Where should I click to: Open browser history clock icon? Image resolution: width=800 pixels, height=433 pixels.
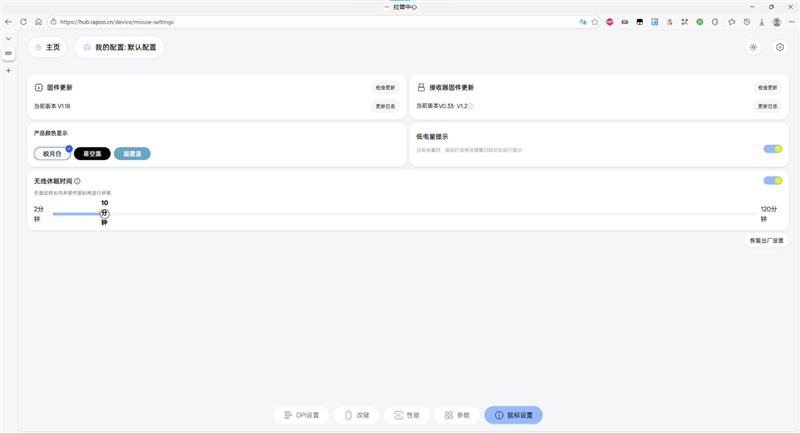pos(747,22)
